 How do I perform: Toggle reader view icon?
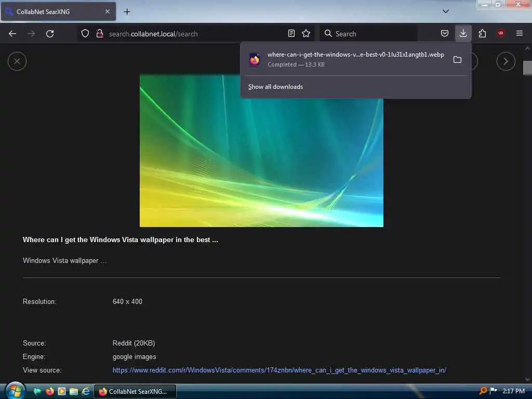coord(291,34)
